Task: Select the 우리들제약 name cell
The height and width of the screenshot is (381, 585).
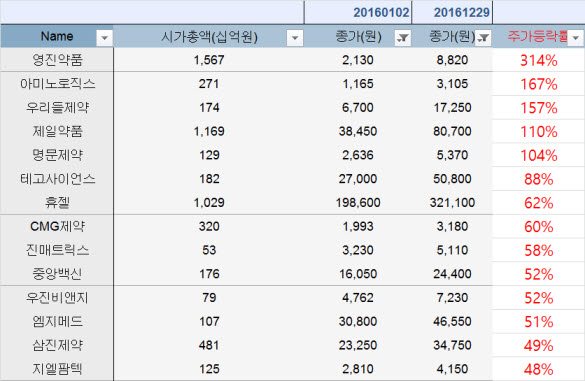Action: click(x=57, y=107)
